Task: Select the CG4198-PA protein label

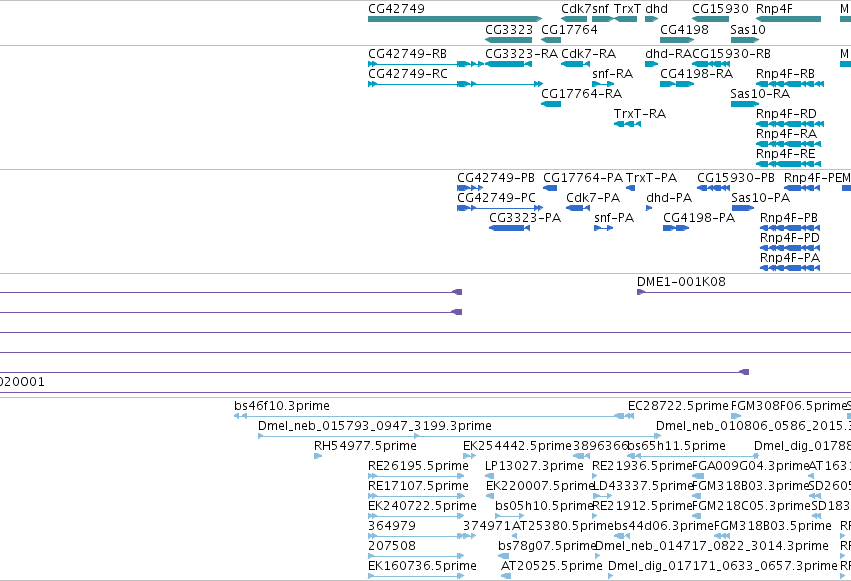Action: tap(699, 218)
